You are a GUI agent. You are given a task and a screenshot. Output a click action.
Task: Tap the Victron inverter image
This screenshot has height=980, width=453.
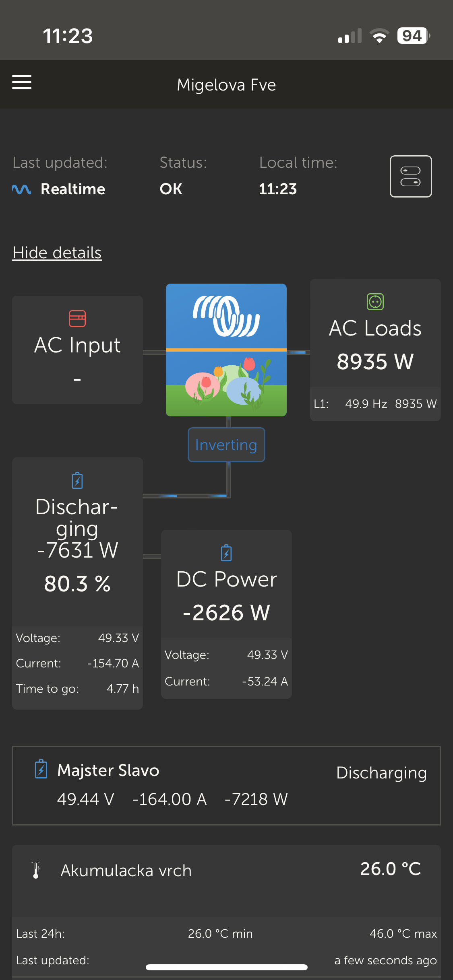pos(226,350)
